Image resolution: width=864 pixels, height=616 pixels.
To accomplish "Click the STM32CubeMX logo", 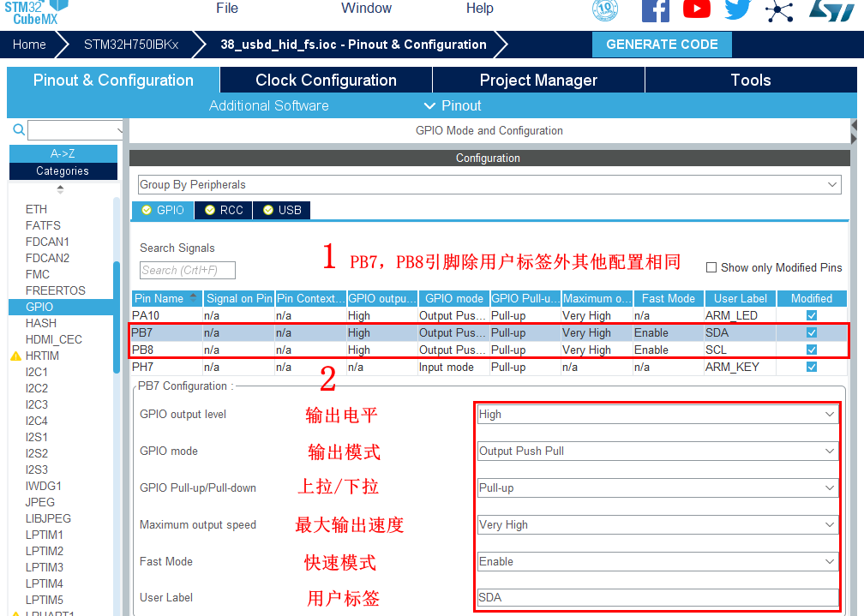I will tap(36, 10).
